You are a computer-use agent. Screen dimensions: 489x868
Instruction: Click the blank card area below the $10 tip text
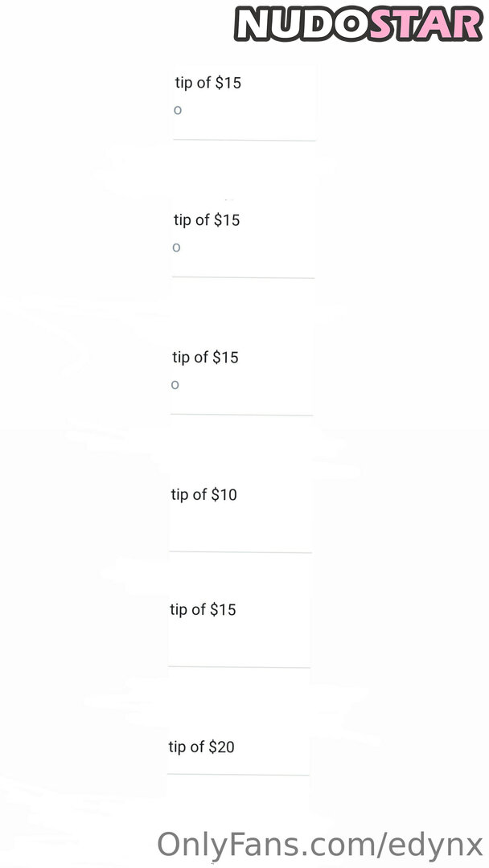(x=240, y=526)
